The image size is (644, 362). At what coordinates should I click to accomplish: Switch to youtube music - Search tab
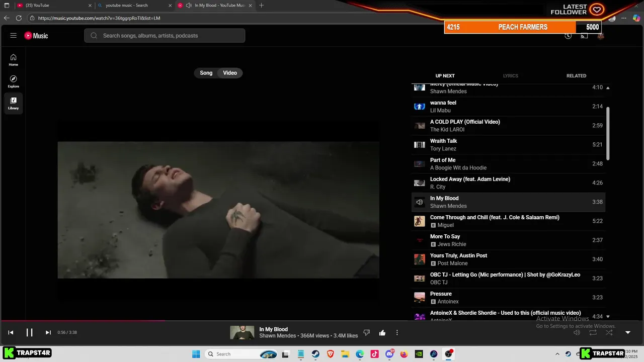point(134,6)
